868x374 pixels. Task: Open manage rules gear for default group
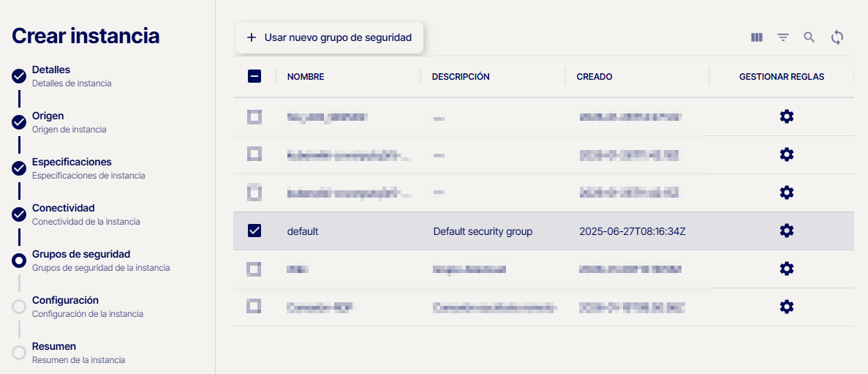[786, 231]
